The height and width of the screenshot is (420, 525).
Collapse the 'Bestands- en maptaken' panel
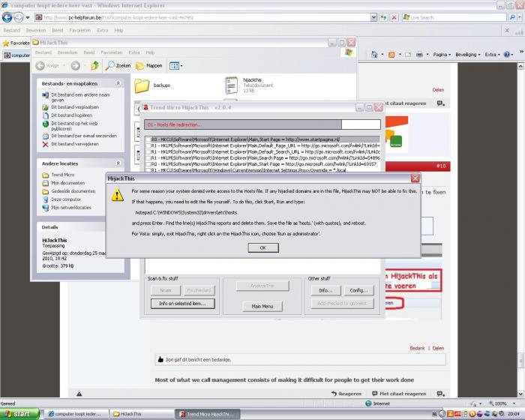pyautogui.click(x=118, y=83)
